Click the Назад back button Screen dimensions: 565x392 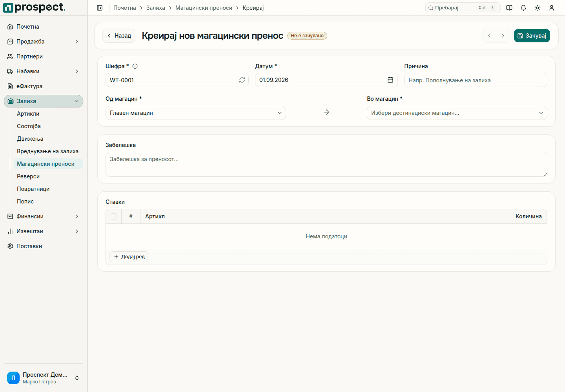119,36
